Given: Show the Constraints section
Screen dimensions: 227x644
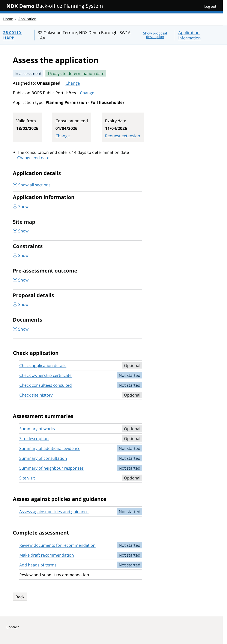Looking at the screenshot, I should (21, 255).
